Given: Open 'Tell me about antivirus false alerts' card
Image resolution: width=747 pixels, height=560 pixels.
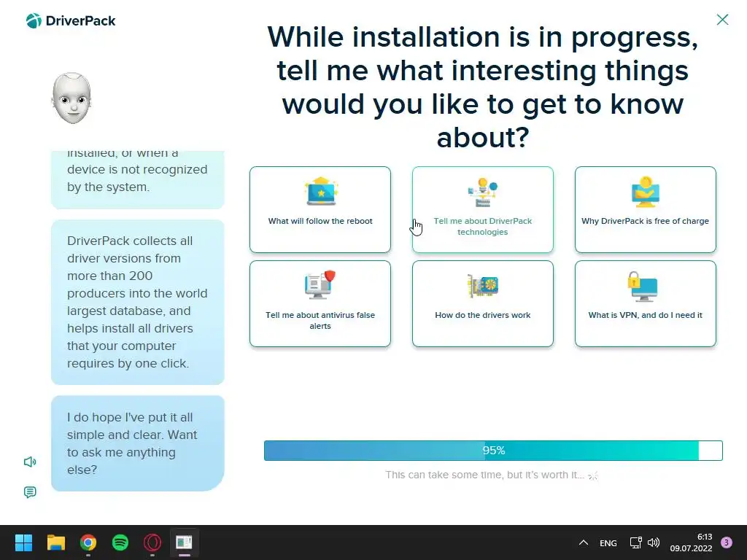Looking at the screenshot, I should (x=320, y=304).
